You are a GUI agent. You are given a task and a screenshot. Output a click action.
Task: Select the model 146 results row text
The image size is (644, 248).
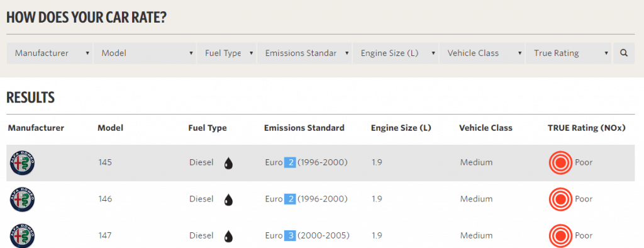click(x=320, y=200)
